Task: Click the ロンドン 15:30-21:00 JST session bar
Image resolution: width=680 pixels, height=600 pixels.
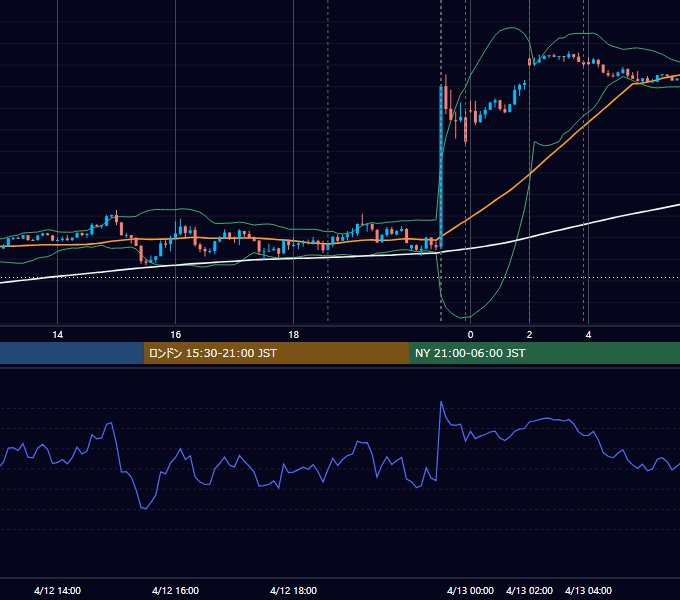Action: coord(276,353)
